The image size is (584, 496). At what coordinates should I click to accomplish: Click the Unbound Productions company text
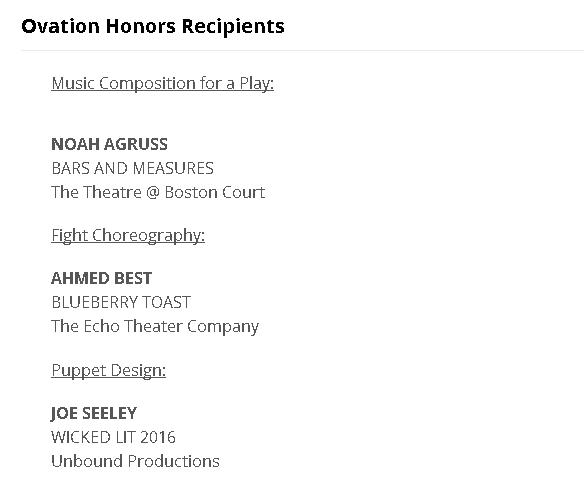[x=135, y=461]
